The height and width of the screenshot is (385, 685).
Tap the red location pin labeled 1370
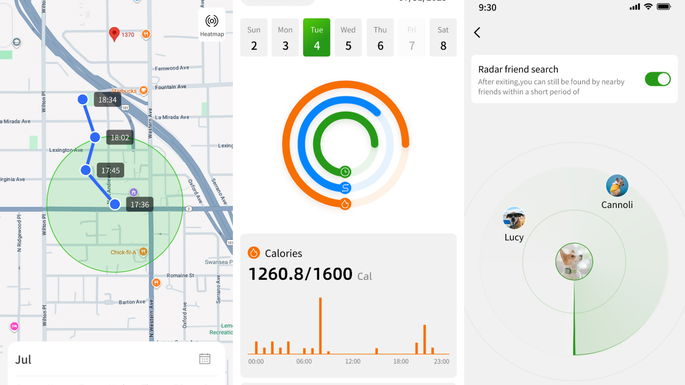pos(114,34)
